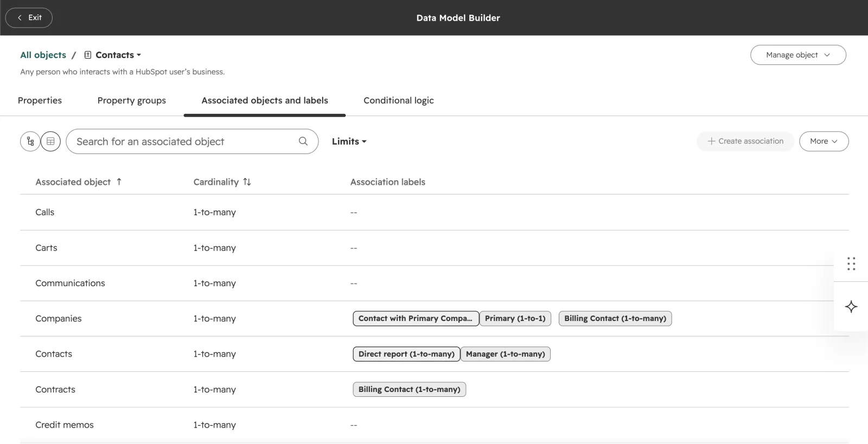Expand the Contacts object selector
The height and width of the screenshot is (444, 868).
[118, 55]
